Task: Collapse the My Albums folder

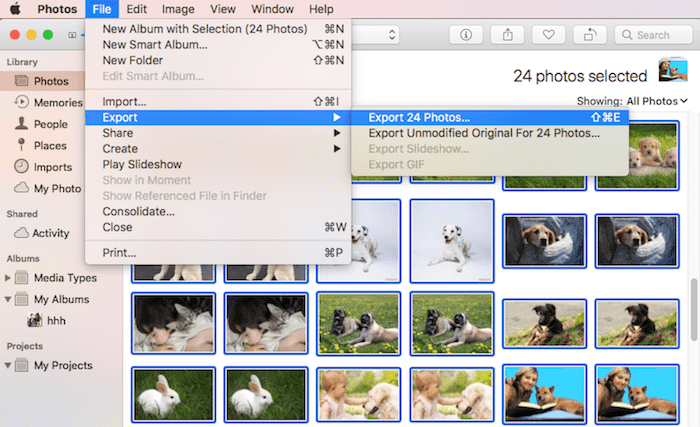Action: click(8, 299)
